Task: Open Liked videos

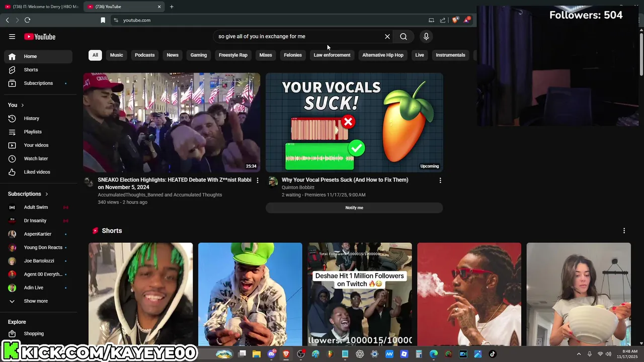Action: click(x=38, y=172)
